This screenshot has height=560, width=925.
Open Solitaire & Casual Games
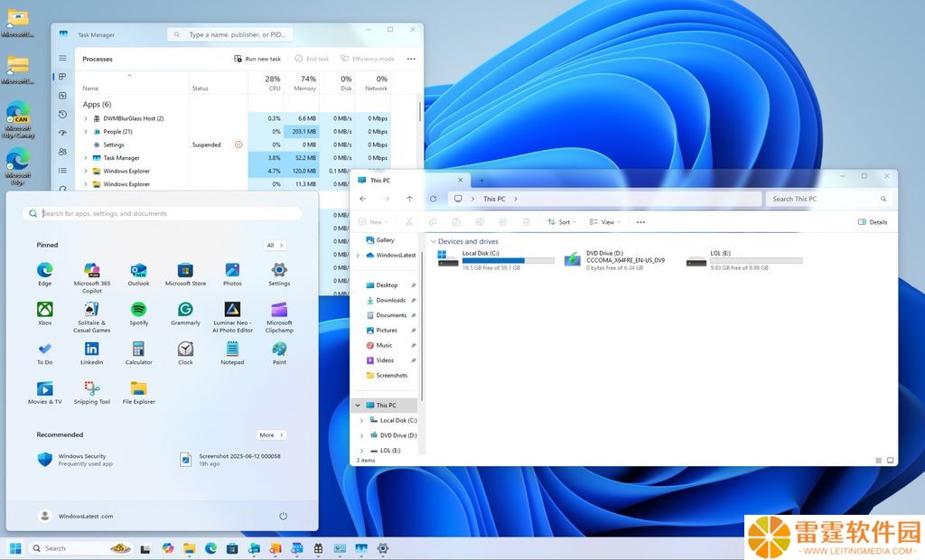click(91, 317)
